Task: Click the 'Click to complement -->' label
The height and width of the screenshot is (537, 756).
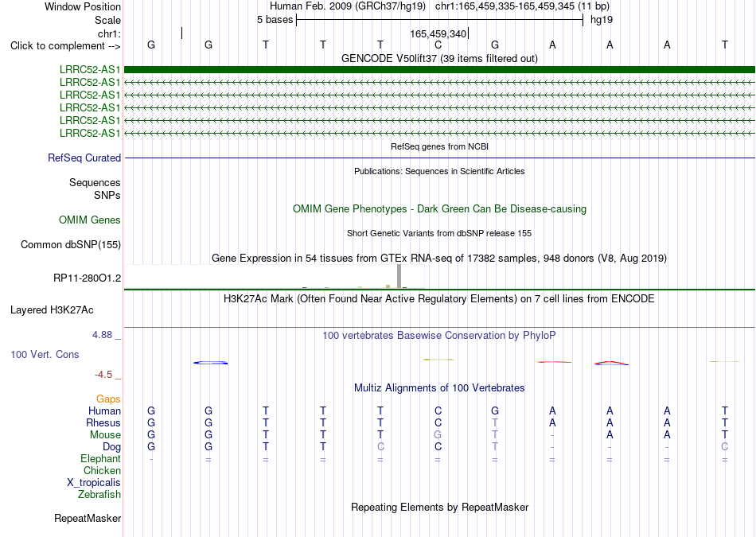Action: tap(65, 46)
